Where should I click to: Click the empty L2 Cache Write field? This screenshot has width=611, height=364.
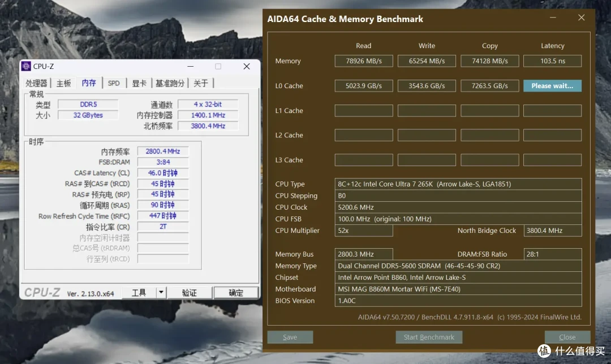(x=427, y=135)
